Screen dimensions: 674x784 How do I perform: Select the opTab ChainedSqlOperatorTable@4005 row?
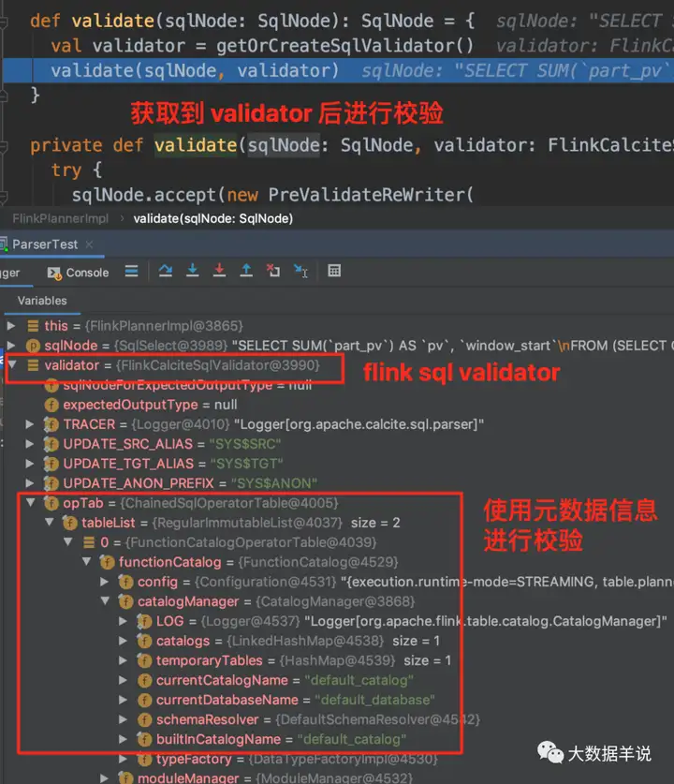(337, 503)
